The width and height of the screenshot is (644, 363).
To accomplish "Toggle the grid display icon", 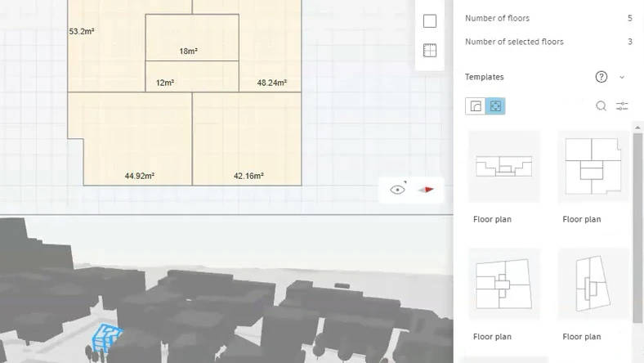I will (430, 51).
